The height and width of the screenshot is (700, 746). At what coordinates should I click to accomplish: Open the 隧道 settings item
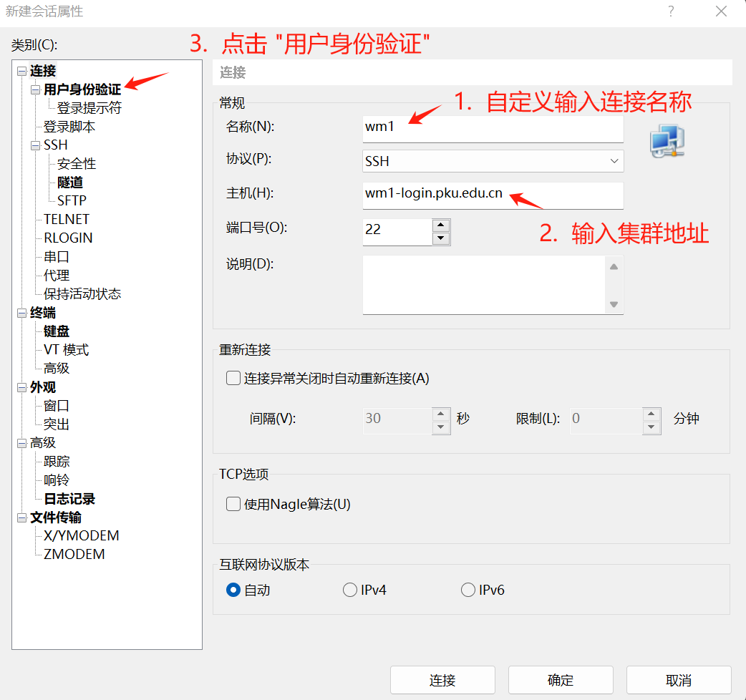(70, 183)
